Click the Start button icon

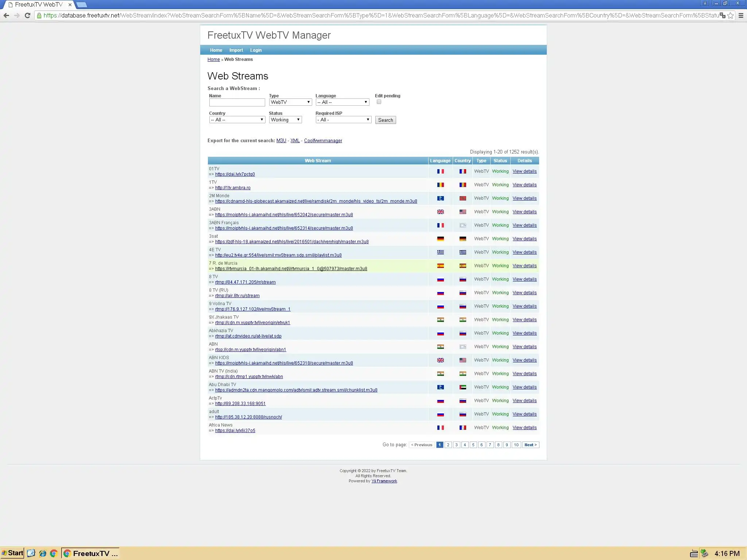(x=12, y=553)
